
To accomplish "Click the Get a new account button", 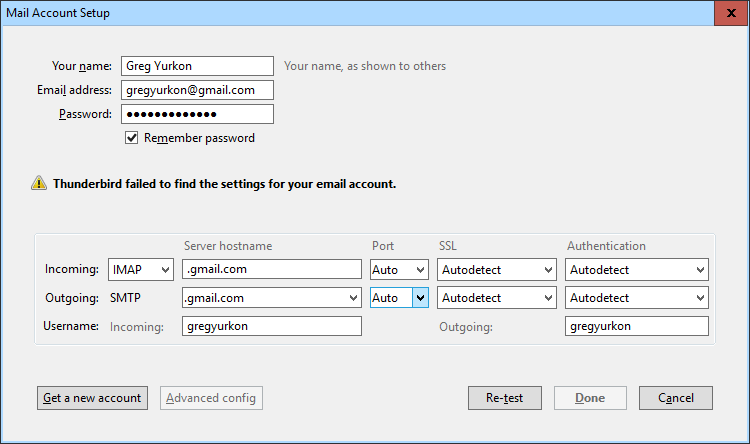I will point(92,398).
